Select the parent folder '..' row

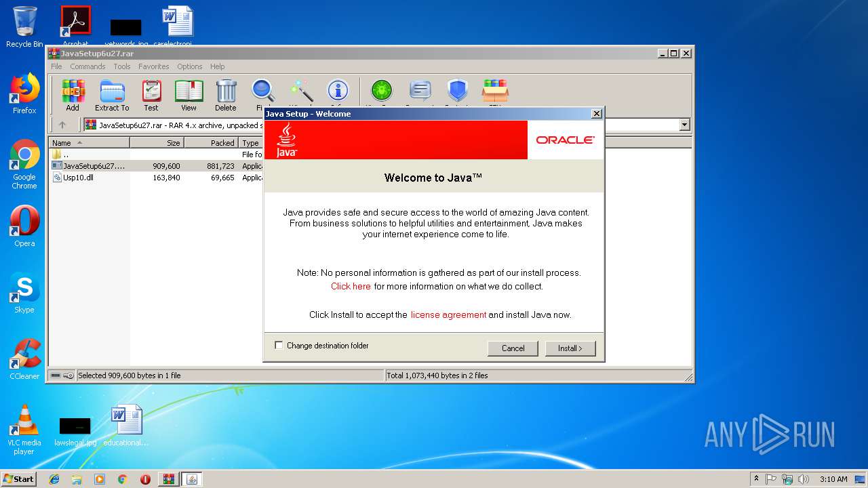[157, 155]
